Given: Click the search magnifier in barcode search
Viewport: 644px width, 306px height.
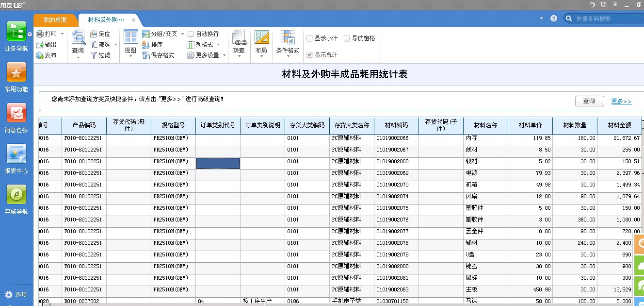Looking at the screenshot, I should point(569,18).
